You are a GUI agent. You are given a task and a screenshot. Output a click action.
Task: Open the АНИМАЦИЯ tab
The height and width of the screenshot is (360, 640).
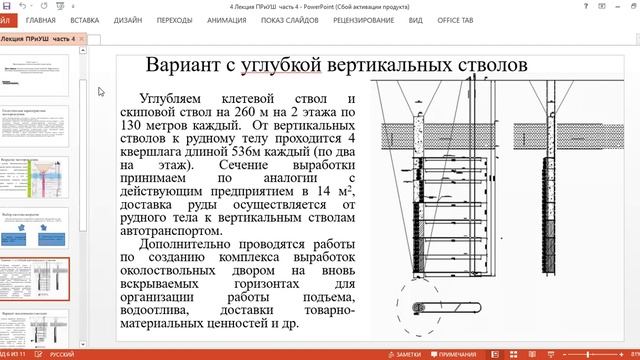227,20
